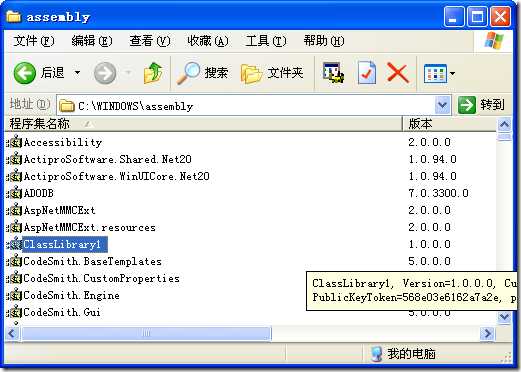
Task: Open the Properties checkmark page icon
Action: click(367, 72)
